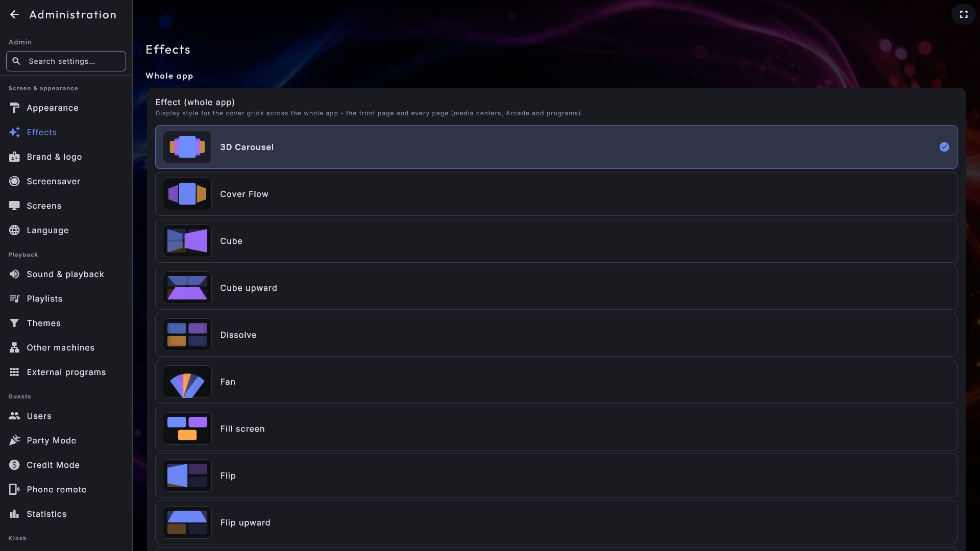The image size is (980, 551).
Task: Choose the Flip effect
Action: point(556,475)
